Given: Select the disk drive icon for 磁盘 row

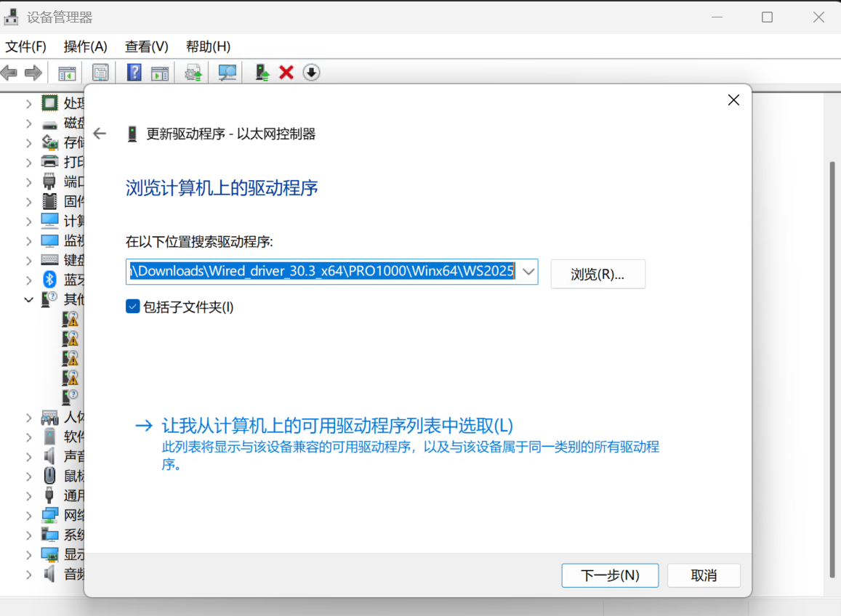Looking at the screenshot, I should [49, 125].
